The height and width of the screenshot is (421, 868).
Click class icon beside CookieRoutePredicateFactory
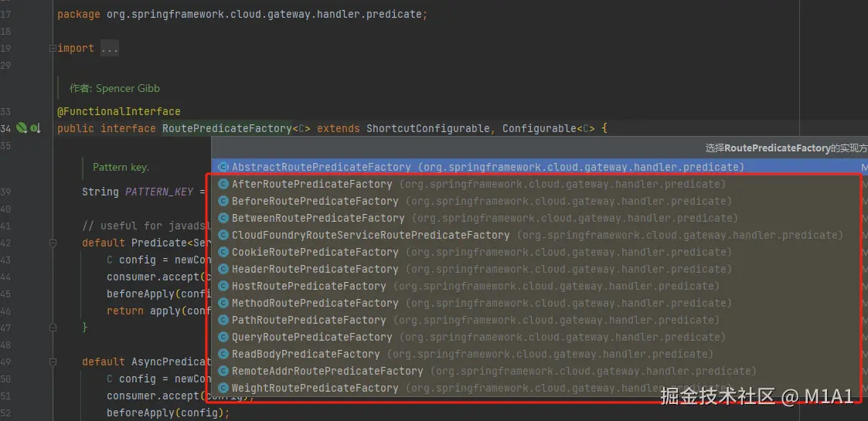[x=223, y=253]
